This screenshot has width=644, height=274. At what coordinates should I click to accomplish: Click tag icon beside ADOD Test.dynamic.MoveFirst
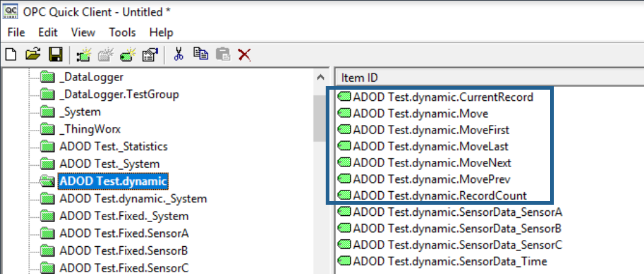click(x=344, y=130)
